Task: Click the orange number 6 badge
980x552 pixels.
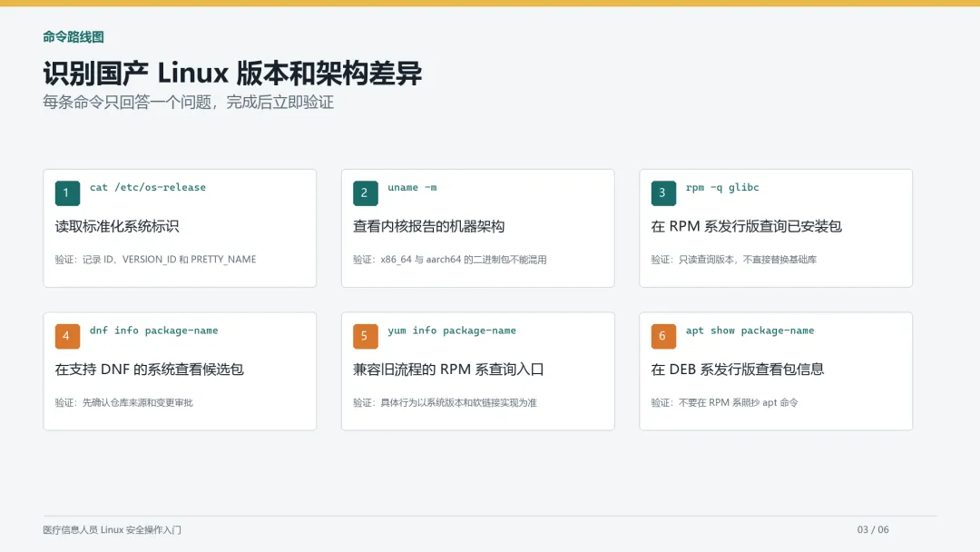Action: (x=663, y=336)
